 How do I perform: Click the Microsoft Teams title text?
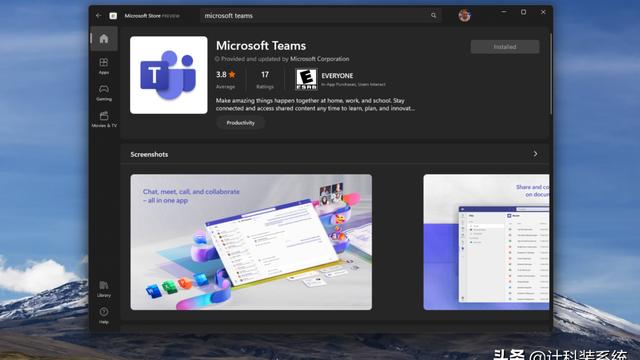(261, 46)
